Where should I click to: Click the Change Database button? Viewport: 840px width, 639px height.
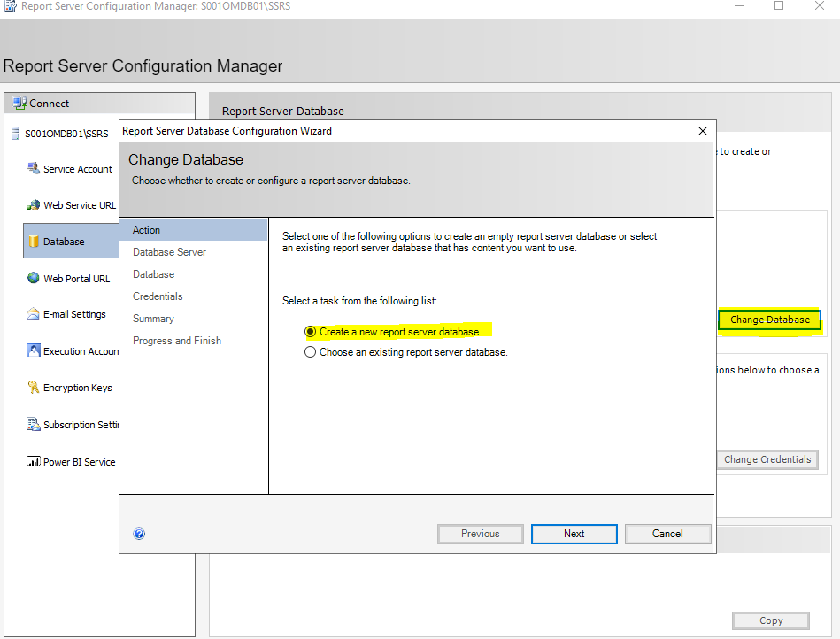tap(769, 319)
